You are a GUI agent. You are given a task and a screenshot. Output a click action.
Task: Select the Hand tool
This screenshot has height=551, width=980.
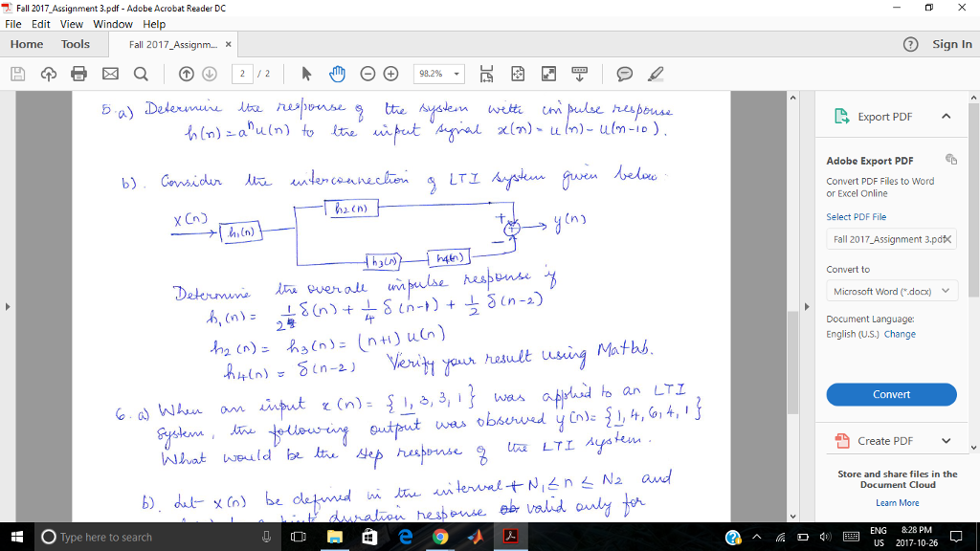tap(338, 73)
